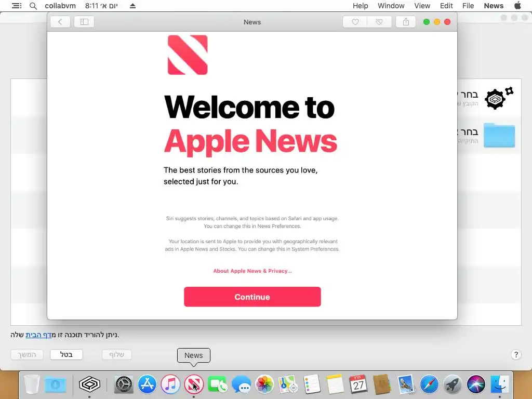Screen dimensions: 532x399
Task: Open Reminders icon in Dock
Action: [x=312, y=384]
